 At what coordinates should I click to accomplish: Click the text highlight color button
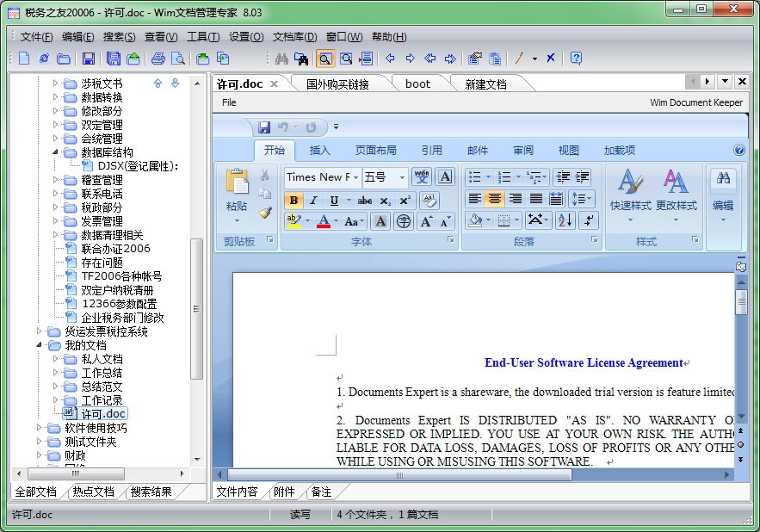coord(294,221)
